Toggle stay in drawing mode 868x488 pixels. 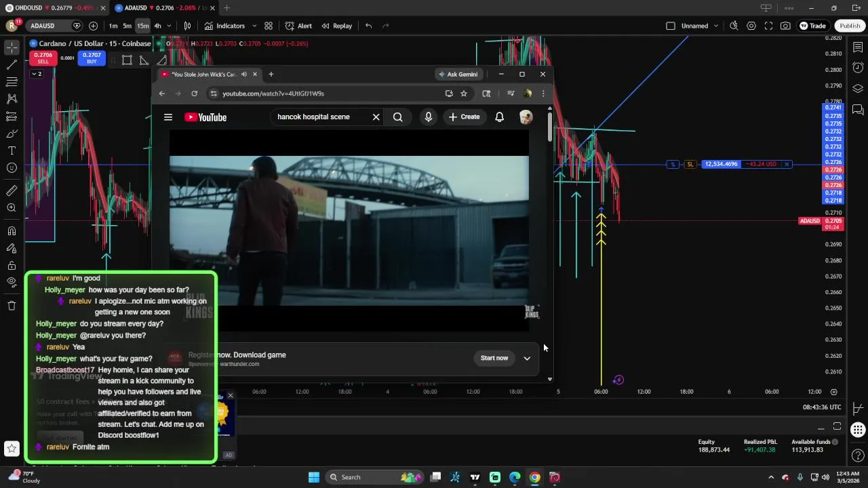[x=12, y=248]
